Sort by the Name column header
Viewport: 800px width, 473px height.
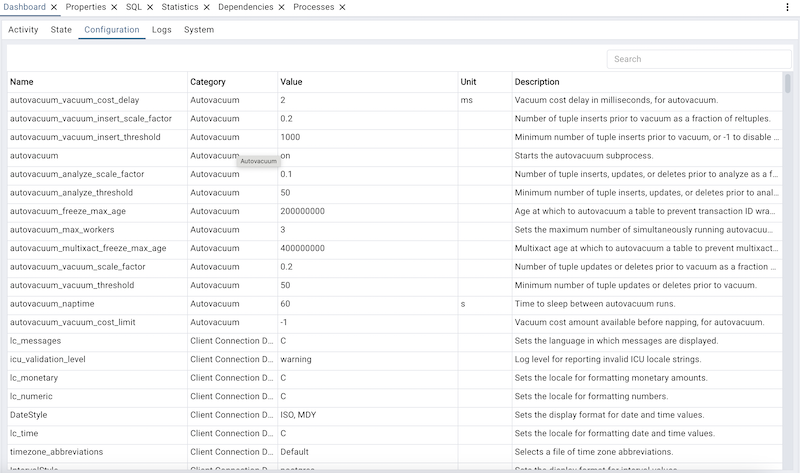pos(21,82)
